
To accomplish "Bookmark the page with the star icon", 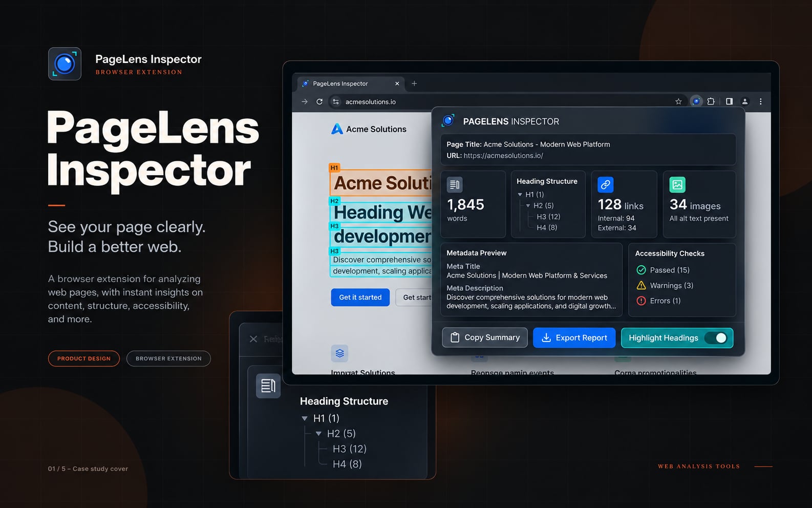I will [678, 101].
